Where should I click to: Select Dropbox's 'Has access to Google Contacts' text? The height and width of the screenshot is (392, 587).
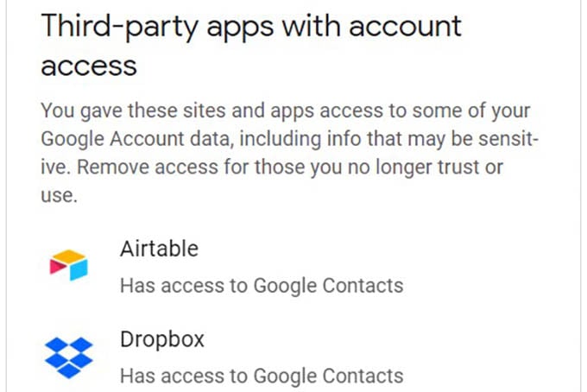(262, 376)
